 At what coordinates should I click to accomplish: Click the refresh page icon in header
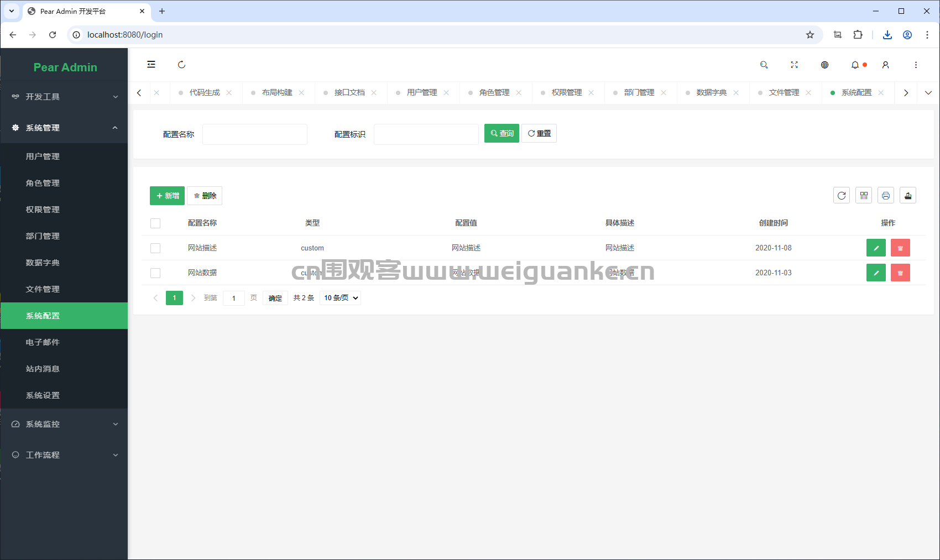[x=181, y=65]
